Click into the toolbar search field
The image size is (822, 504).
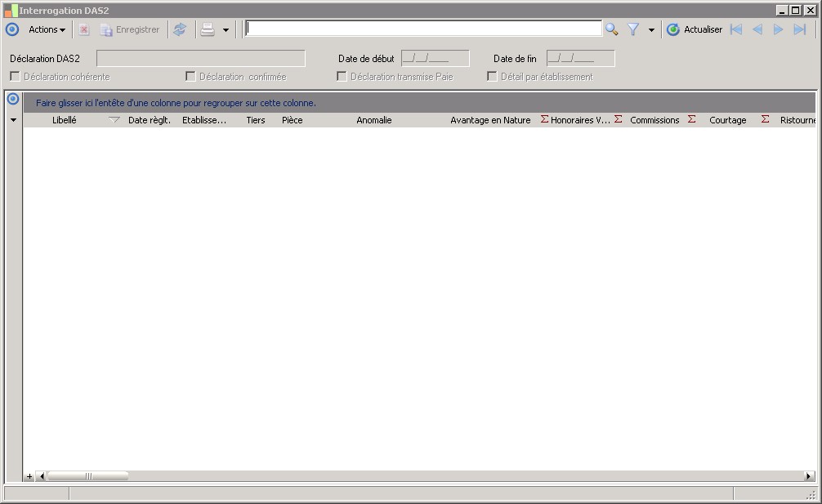pyautogui.click(x=423, y=29)
